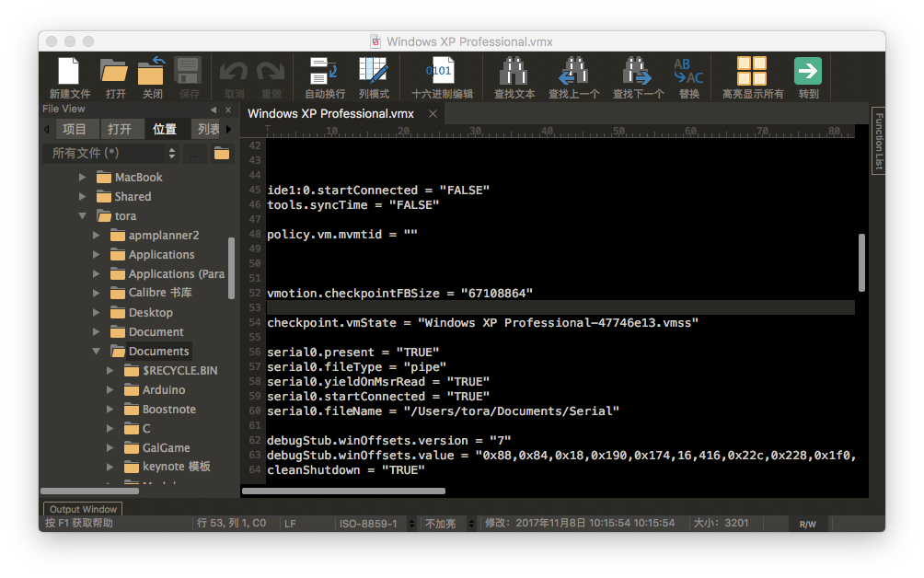Expand the GalGame folder
Viewport: 924px width, 578px height.
[x=110, y=448]
